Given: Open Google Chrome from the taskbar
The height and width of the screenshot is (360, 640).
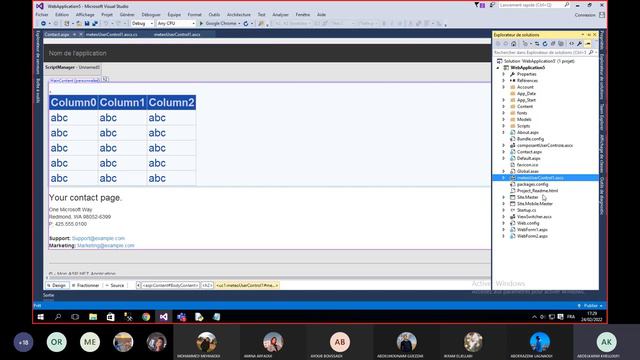Looking at the screenshot, I should tap(146, 317).
